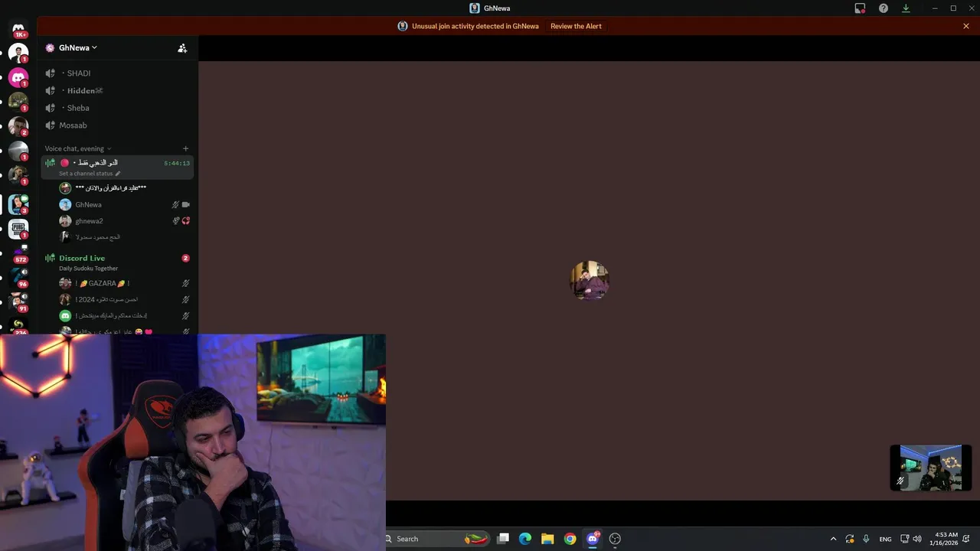Image resolution: width=980 pixels, height=551 pixels.
Task: Open the pink Discord logo server
Action: [x=18, y=77]
